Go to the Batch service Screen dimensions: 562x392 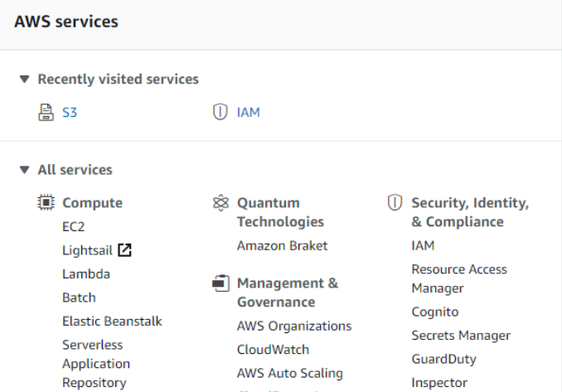click(79, 298)
